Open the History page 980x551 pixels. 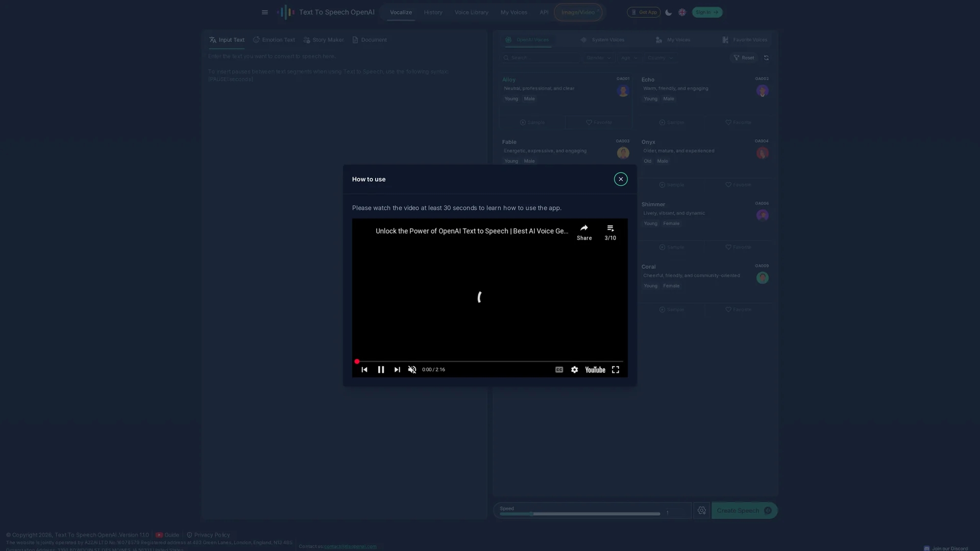coord(433,12)
